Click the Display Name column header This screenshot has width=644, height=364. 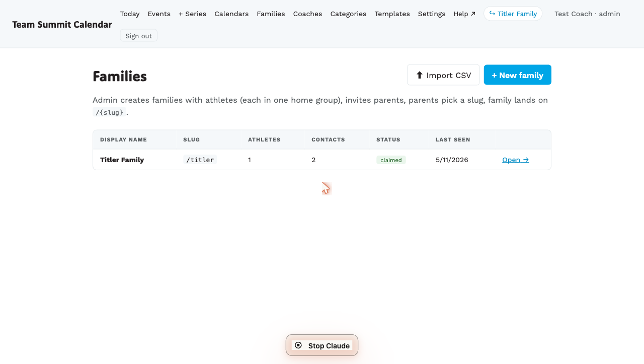click(123, 139)
